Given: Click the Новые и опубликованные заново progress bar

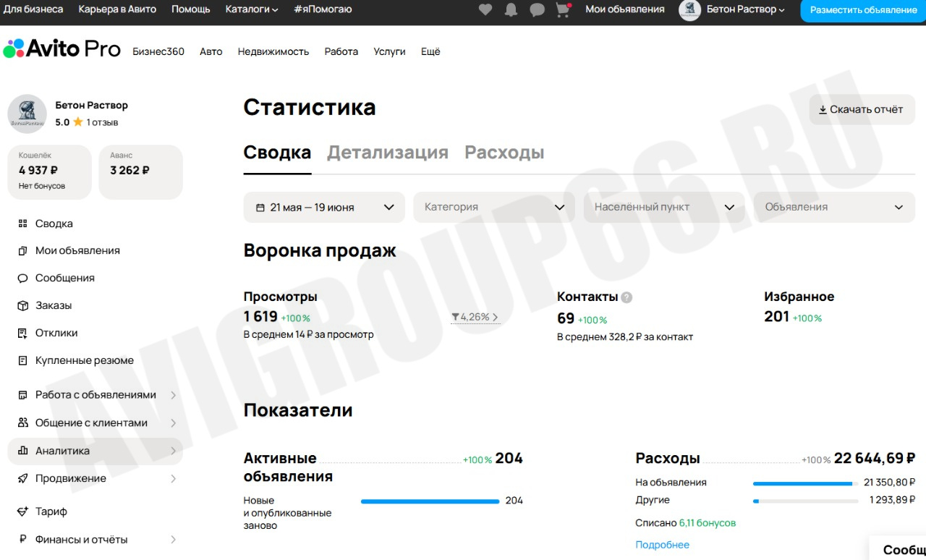Looking at the screenshot, I should (x=430, y=501).
